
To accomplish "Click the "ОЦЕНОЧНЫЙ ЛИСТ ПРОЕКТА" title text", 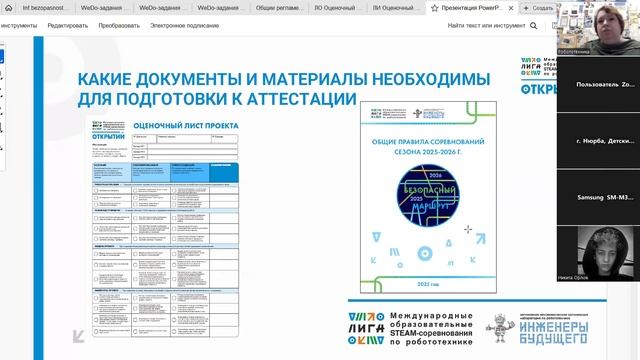I will click(x=186, y=126).
